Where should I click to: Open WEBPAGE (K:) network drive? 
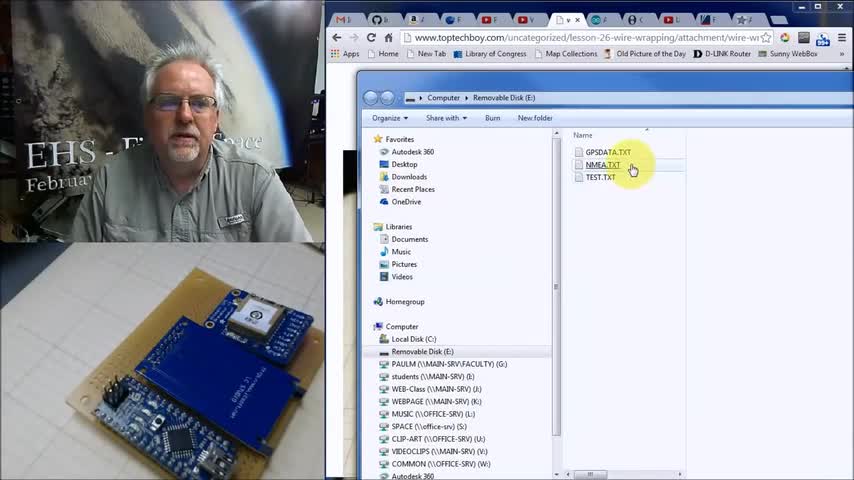tap(436, 402)
